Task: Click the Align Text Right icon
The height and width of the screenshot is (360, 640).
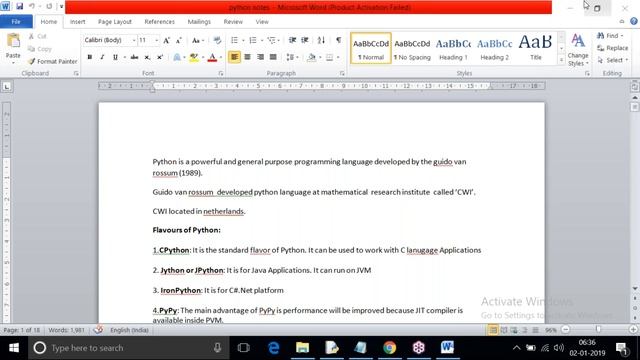Action: point(260,57)
